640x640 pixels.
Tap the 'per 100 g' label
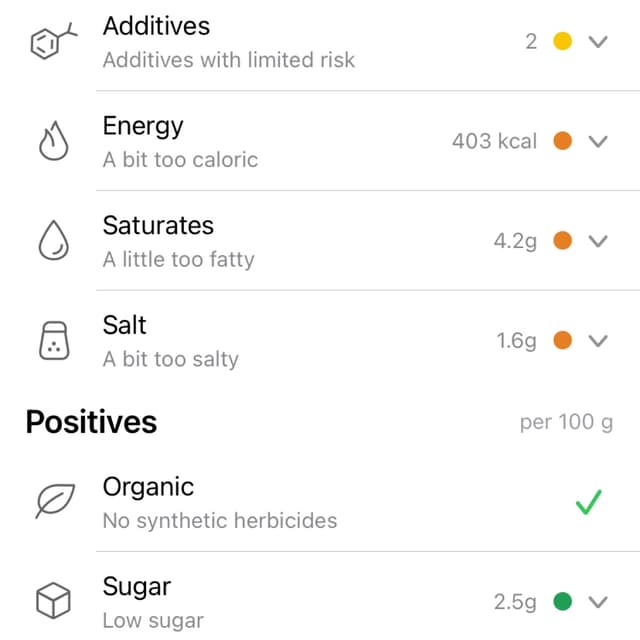(566, 422)
